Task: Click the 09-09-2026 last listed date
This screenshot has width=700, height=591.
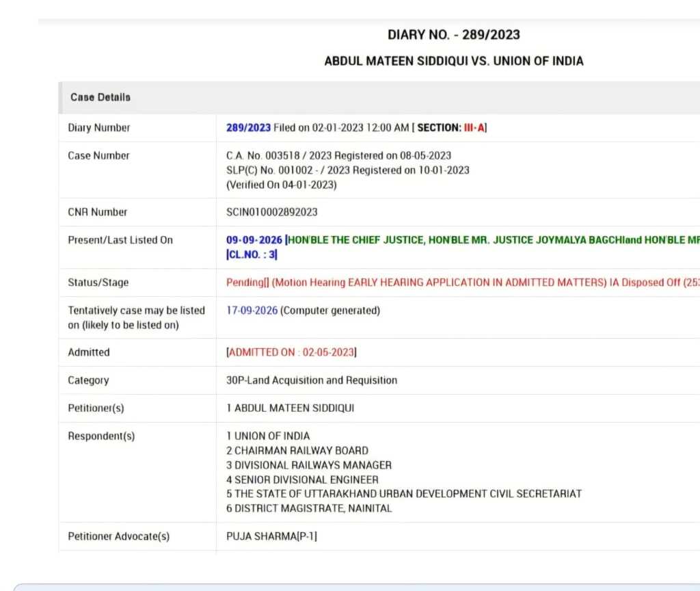Action: coord(254,240)
